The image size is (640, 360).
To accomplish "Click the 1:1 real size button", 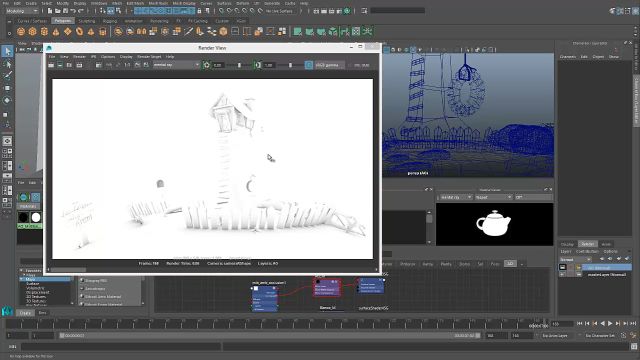I will (127, 65).
